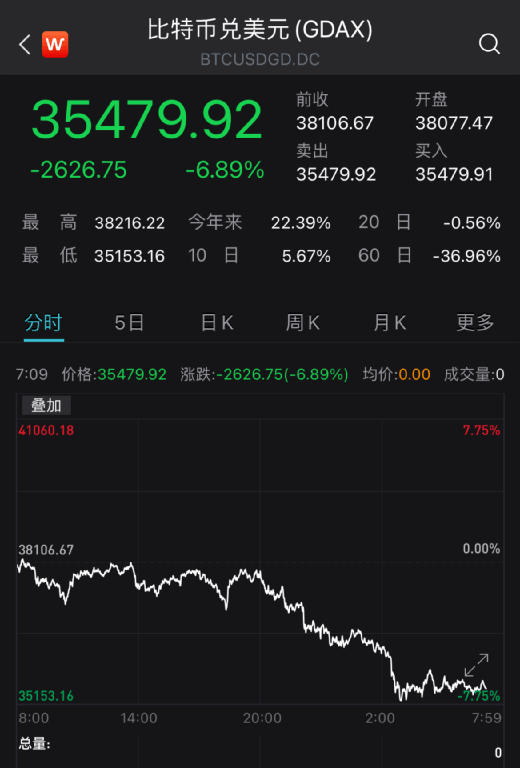This screenshot has width=520, height=768.
Task: Open the red W app logo
Action: (55, 45)
